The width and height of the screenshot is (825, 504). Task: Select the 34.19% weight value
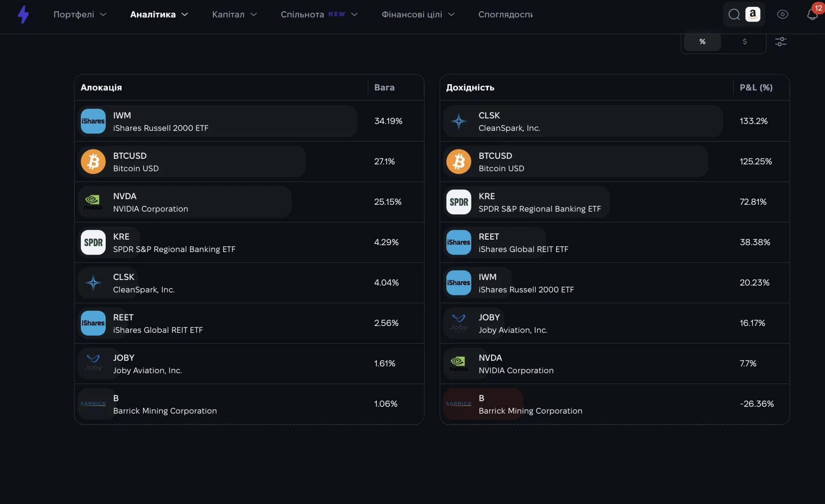click(x=388, y=121)
